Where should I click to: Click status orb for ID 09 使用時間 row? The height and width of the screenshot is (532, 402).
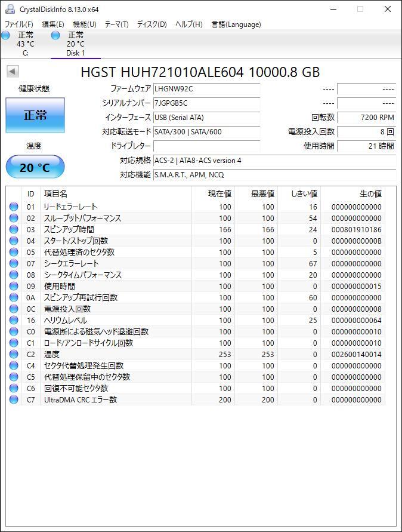[14, 286]
